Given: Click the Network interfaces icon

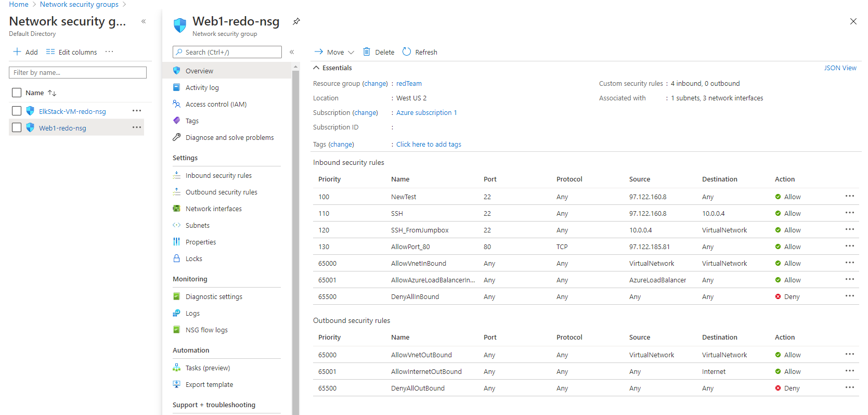Looking at the screenshot, I should pos(177,209).
